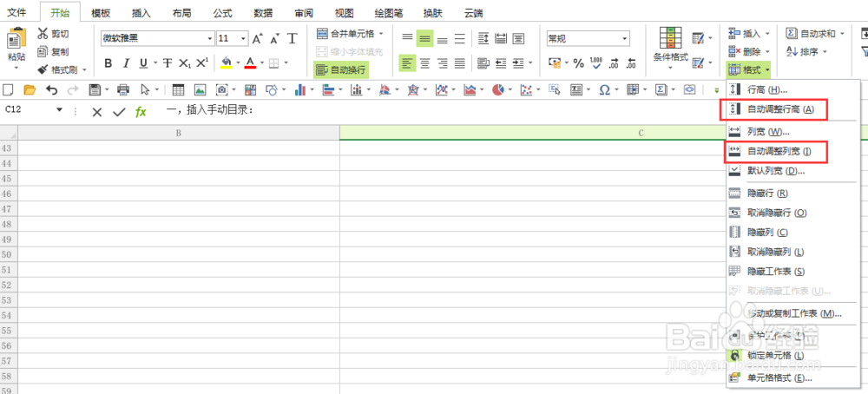Switch to the Template (模板) tab

pyautogui.click(x=101, y=13)
